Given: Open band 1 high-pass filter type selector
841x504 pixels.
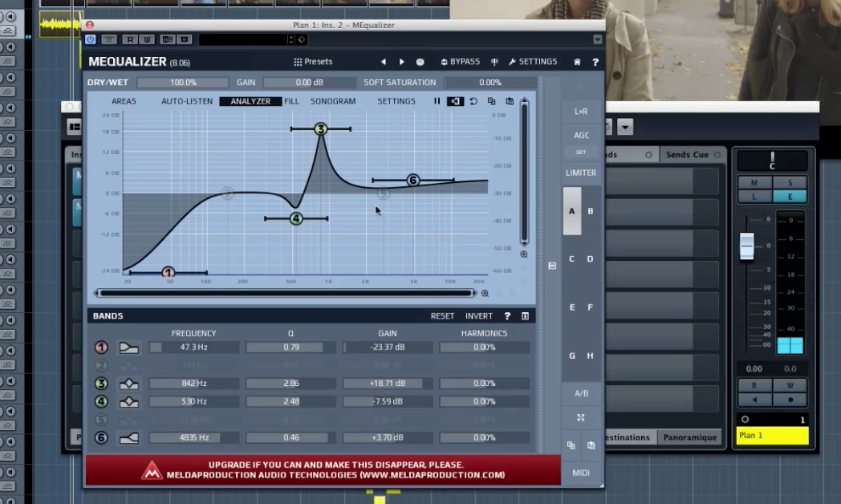Looking at the screenshot, I should 128,348.
